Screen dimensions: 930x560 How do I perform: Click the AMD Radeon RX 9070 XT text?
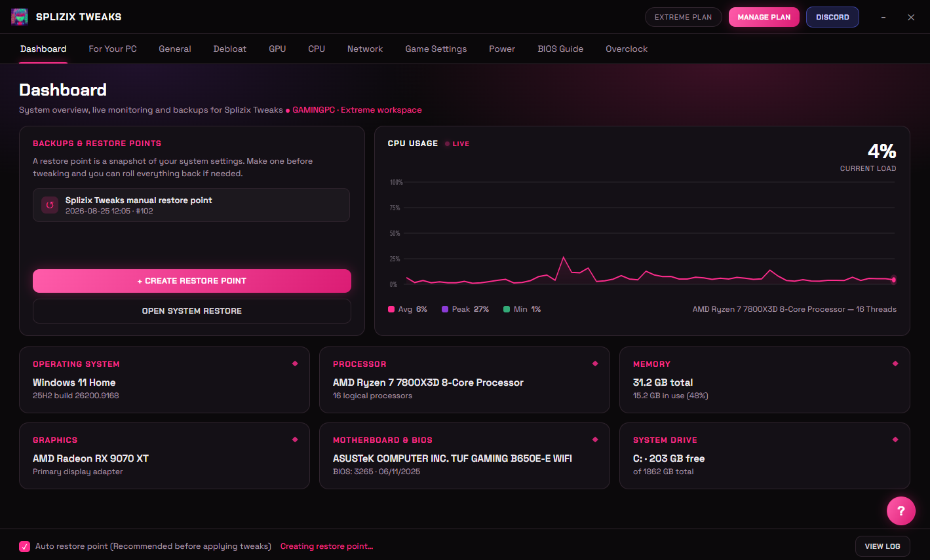[x=90, y=458]
